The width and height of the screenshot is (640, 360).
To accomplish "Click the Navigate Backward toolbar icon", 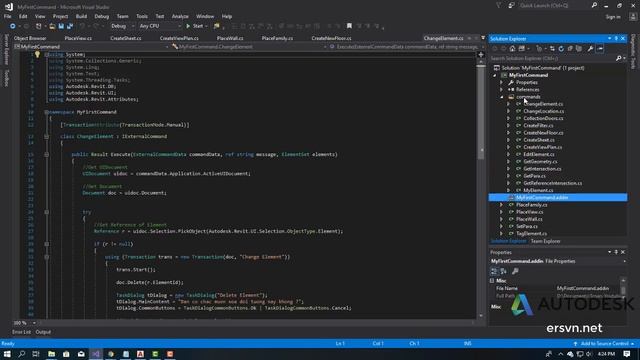I will pos(12,26).
